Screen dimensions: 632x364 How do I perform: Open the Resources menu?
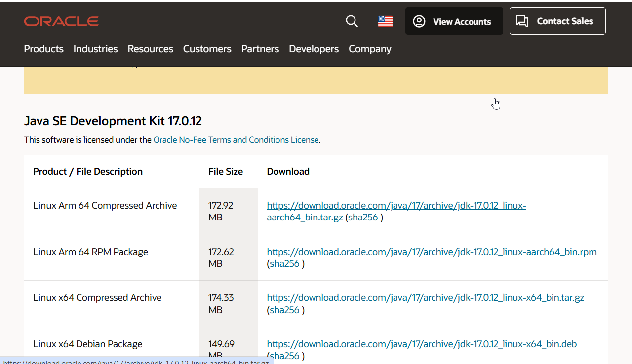[150, 49]
